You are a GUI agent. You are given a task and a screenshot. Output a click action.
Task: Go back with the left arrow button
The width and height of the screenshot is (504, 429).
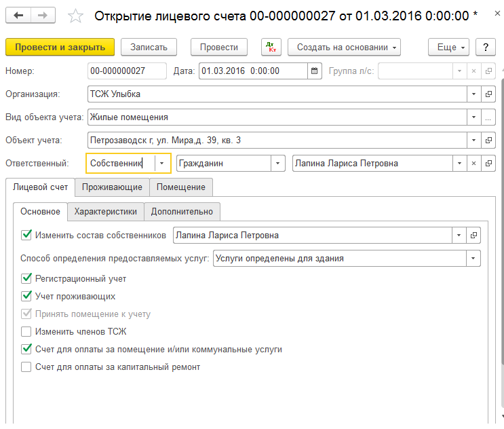click(x=18, y=15)
